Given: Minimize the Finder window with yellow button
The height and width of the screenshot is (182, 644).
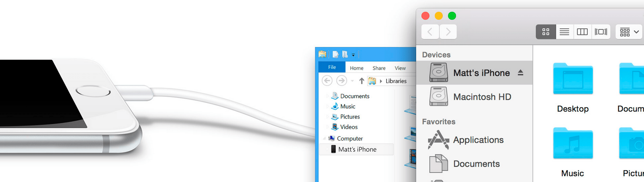Looking at the screenshot, I should [x=439, y=16].
